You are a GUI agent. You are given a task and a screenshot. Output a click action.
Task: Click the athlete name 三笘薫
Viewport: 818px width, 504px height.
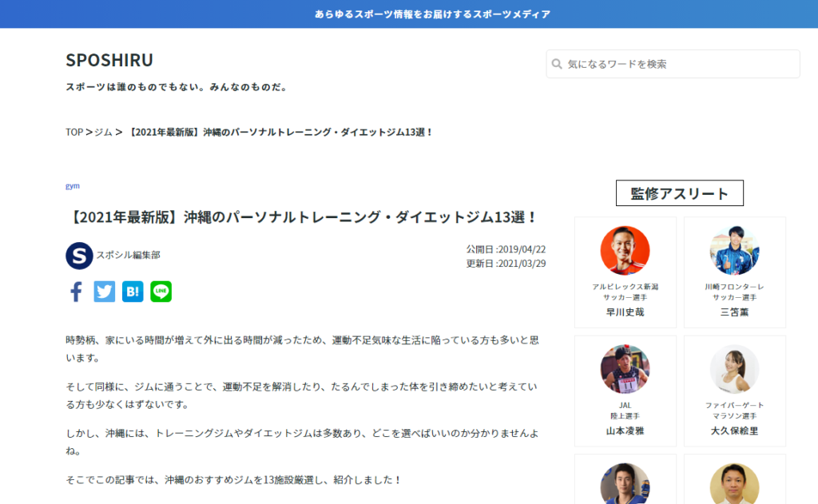(735, 312)
